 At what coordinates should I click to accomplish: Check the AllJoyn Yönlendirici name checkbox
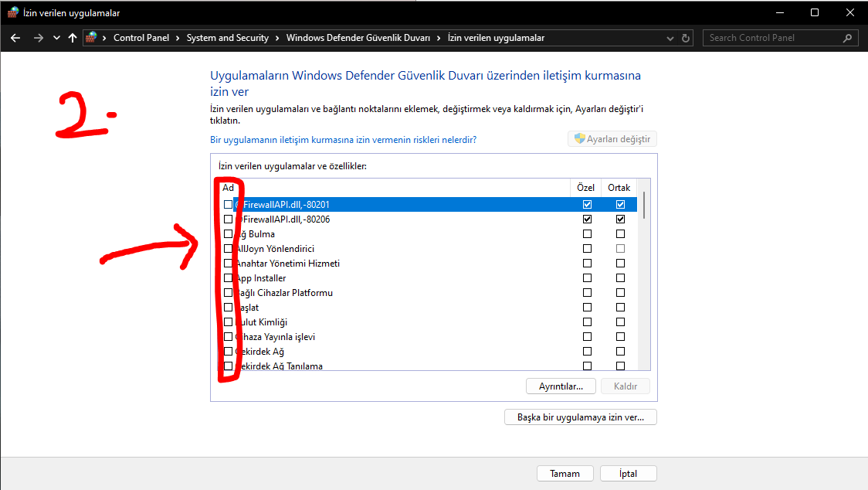[x=228, y=248]
